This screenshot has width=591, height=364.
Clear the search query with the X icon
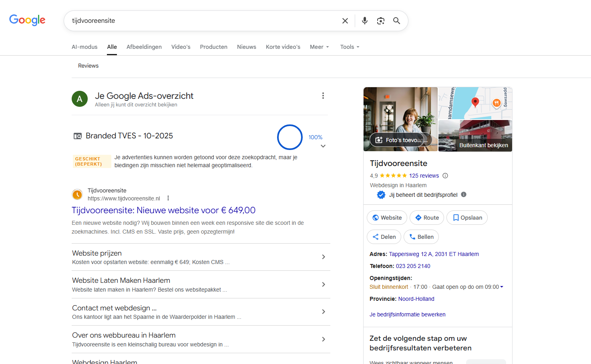345,20
